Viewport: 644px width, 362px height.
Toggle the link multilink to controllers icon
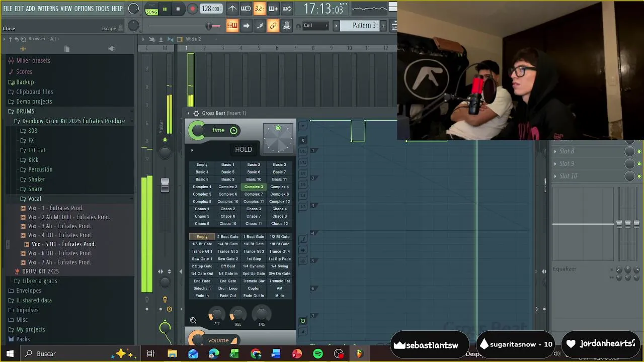coord(273,26)
